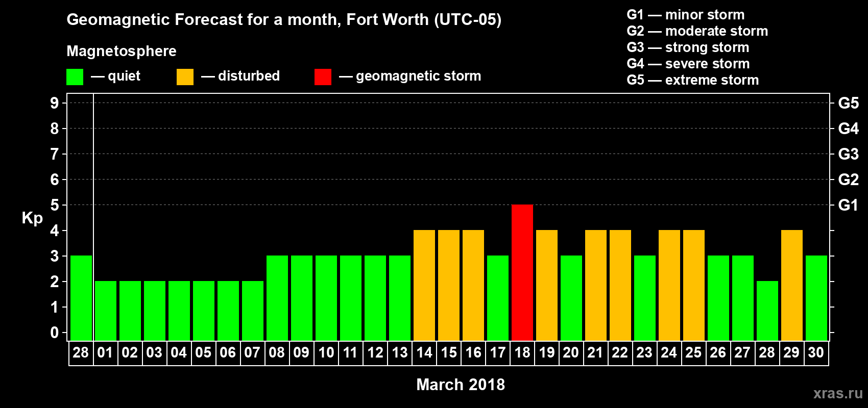Click the green bar for March 28
Screen dimensions: 868x408
767,311
